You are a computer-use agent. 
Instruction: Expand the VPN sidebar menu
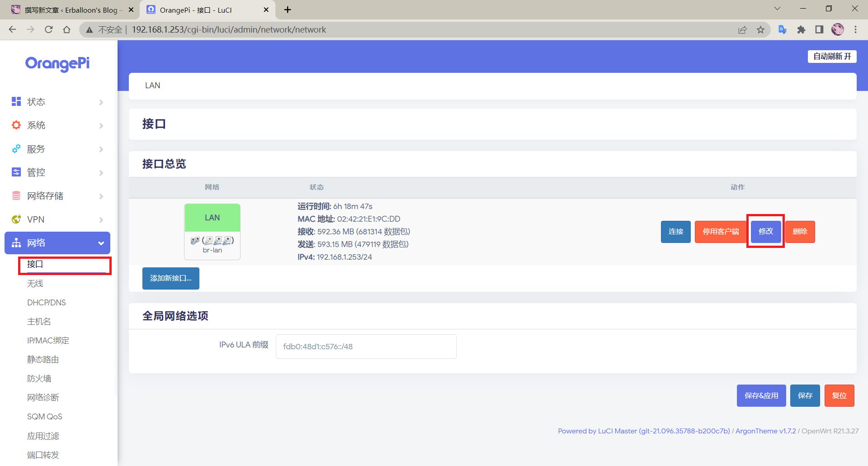pyautogui.click(x=57, y=219)
